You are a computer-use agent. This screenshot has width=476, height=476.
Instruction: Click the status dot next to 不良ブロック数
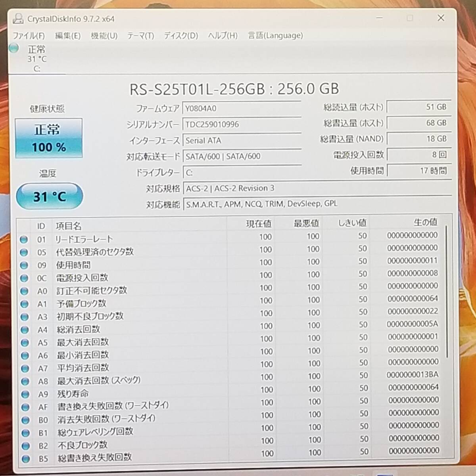[25, 445]
